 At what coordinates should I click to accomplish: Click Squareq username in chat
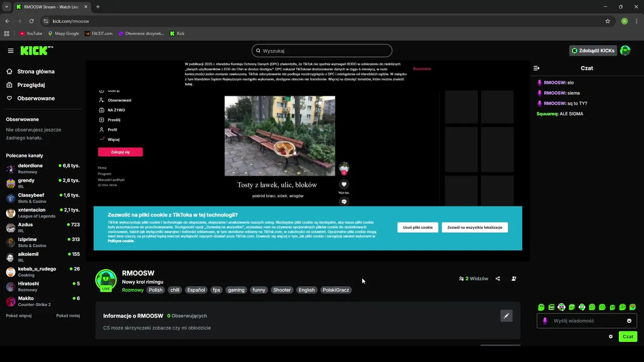pyautogui.click(x=547, y=114)
